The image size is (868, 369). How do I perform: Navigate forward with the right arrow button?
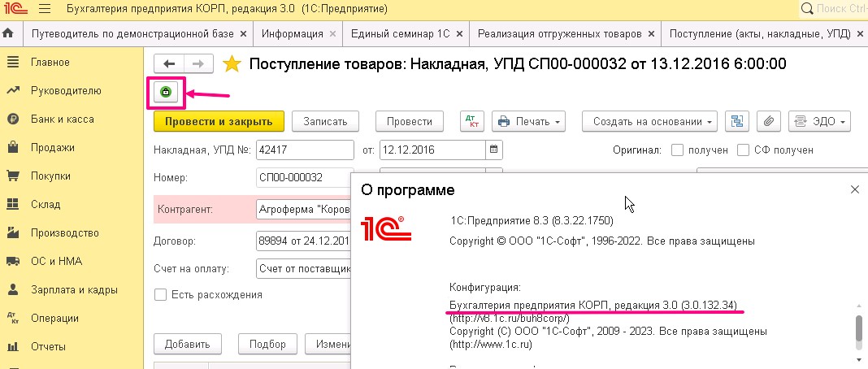click(198, 64)
